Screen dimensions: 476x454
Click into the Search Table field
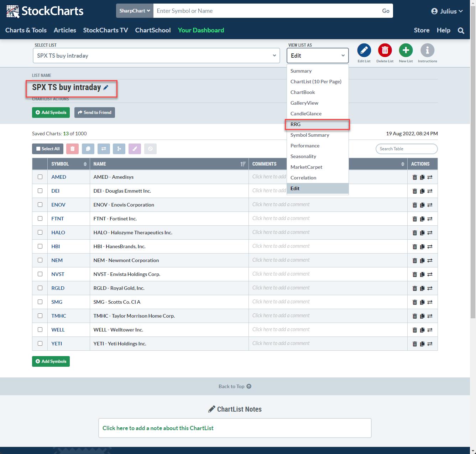pyautogui.click(x=406, y=149)
